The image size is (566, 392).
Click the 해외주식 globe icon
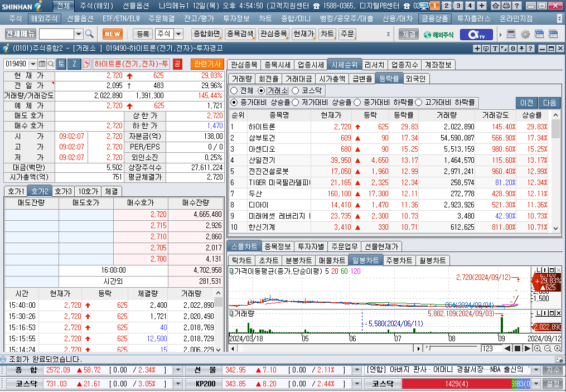(438, 34)
